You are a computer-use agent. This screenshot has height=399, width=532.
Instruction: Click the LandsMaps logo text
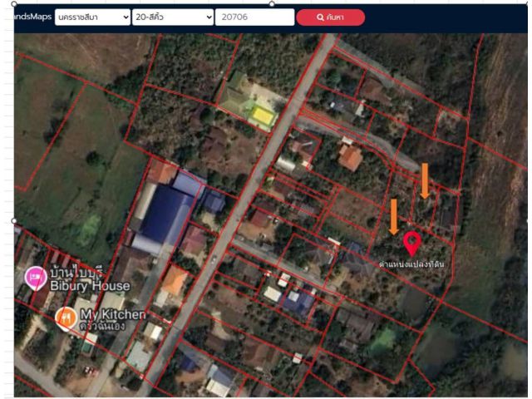(x=33, y=17)
